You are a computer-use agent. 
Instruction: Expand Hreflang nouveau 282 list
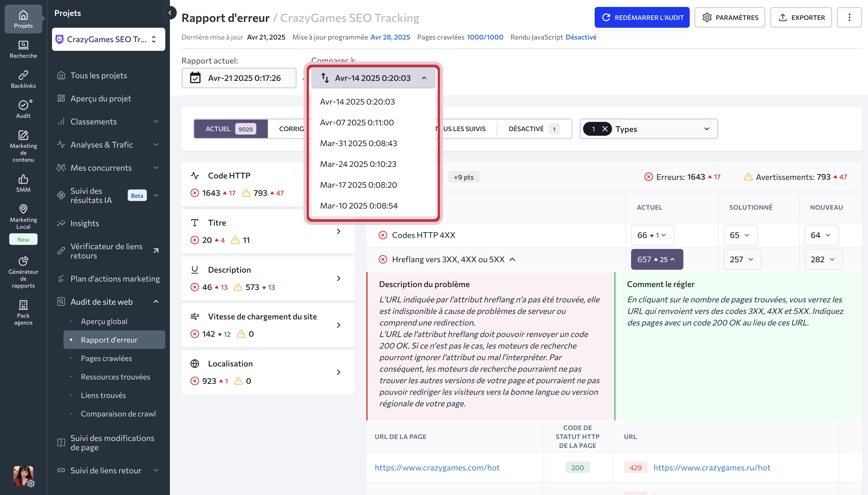[823, 260]
